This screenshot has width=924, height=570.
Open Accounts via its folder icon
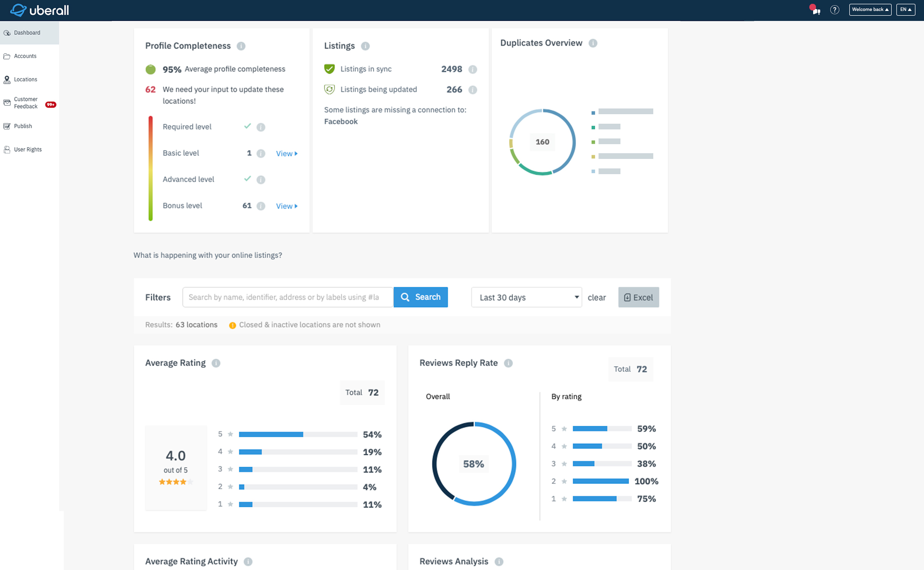(7, 56)
